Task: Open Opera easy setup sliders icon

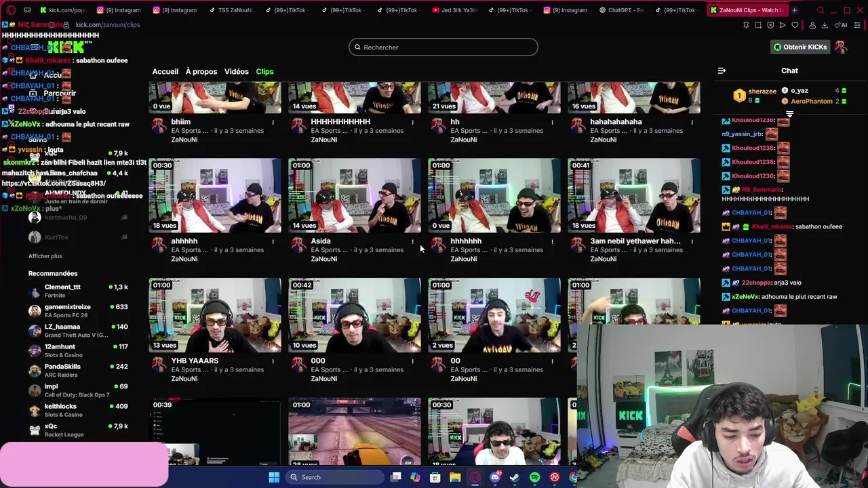Action: click(857, 25)
